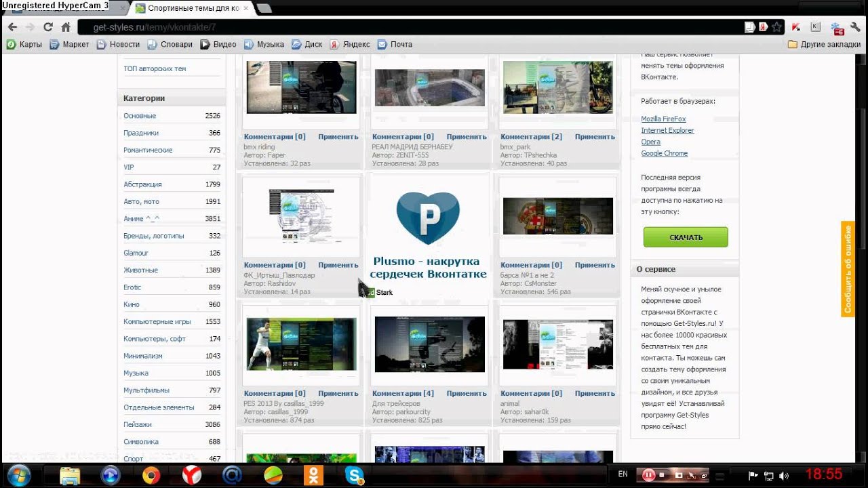Open Skype from the taskbar
The image size is (868, 488).
pyautogui.click(x=355, y=475)
